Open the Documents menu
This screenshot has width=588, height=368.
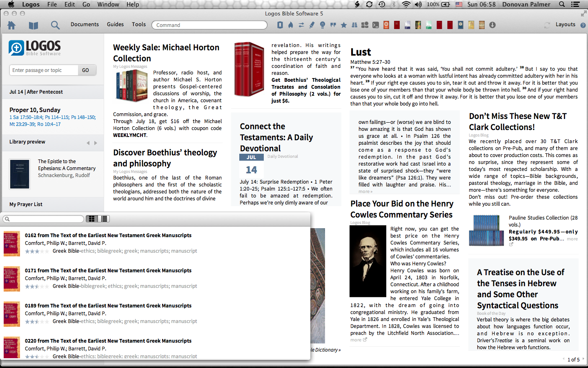point(85,25)
